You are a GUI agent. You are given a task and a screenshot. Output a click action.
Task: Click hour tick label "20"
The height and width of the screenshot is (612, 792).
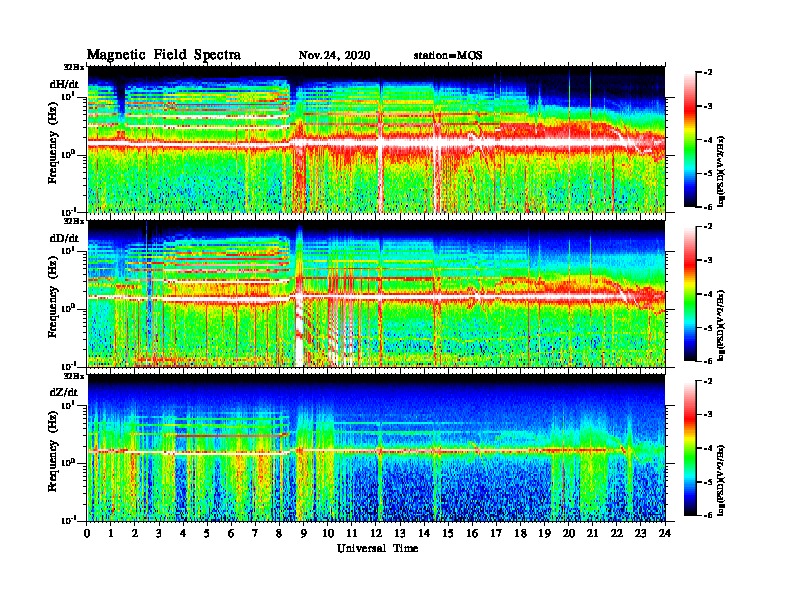point(569,533)
